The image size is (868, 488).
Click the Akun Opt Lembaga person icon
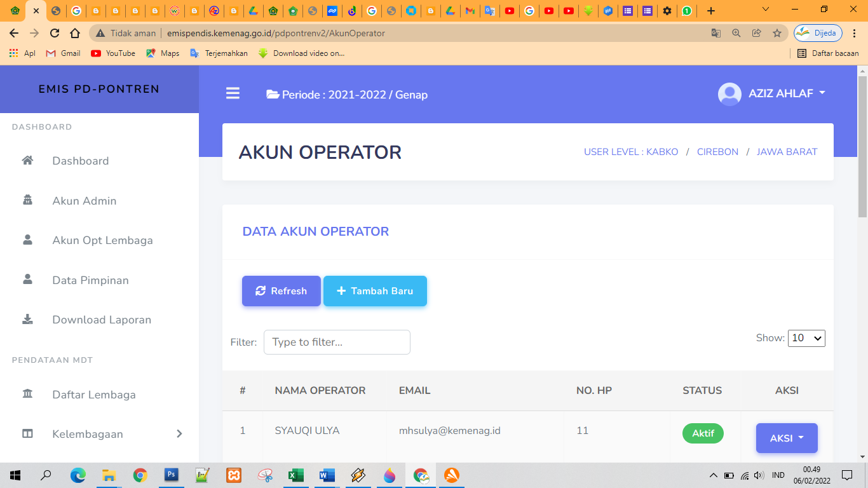(27, 240)
